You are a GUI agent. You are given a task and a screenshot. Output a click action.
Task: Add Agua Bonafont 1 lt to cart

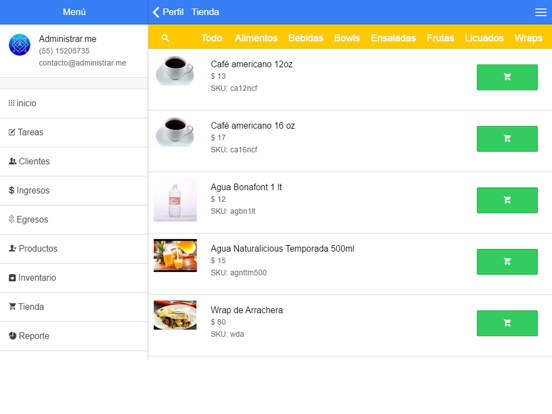pyautogui.click(x=507, y=200)
